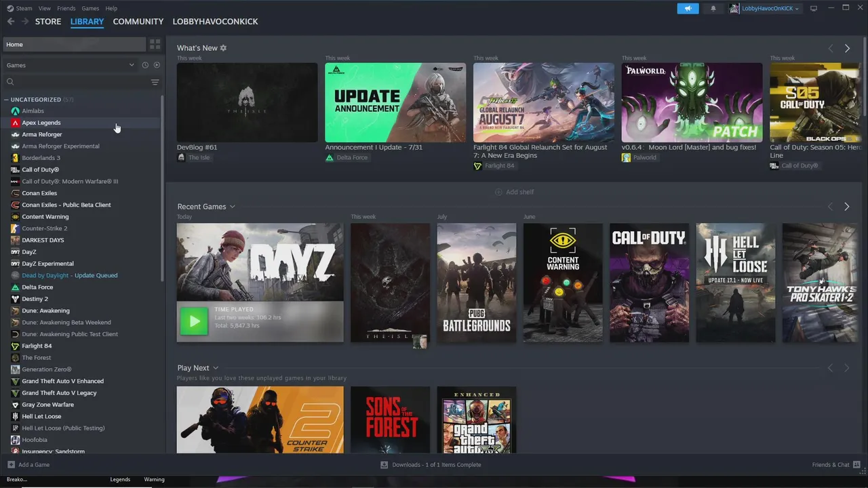
Task: Open the Help menu
Action: pos(111,8)
